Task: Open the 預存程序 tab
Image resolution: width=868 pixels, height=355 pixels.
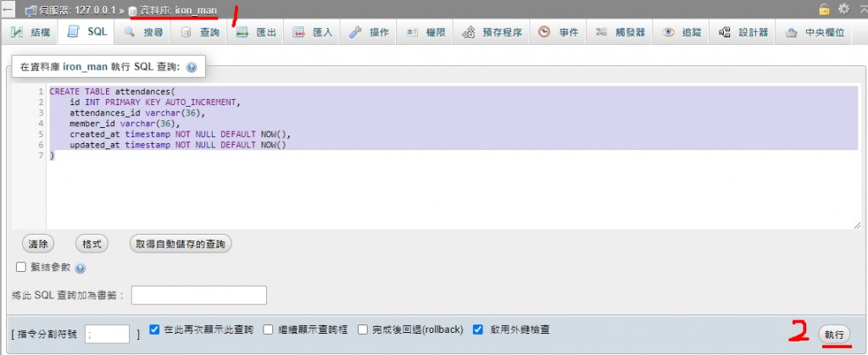Action: 492,33
